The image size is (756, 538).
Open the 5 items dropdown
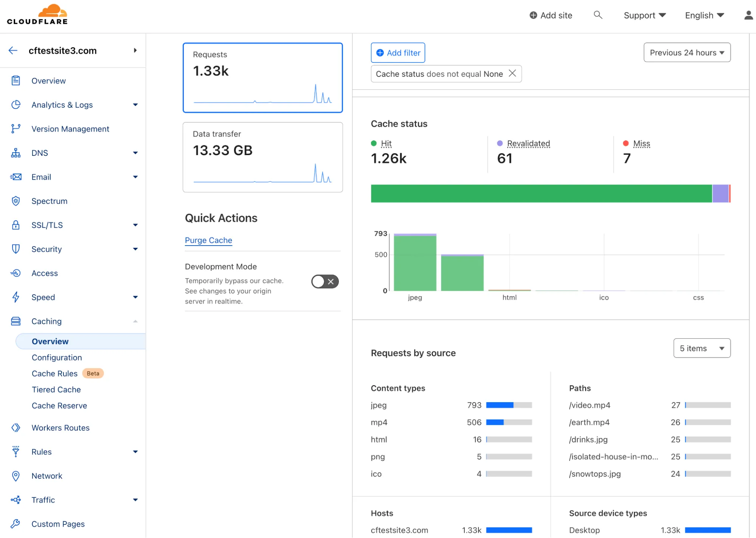point(702,348)
